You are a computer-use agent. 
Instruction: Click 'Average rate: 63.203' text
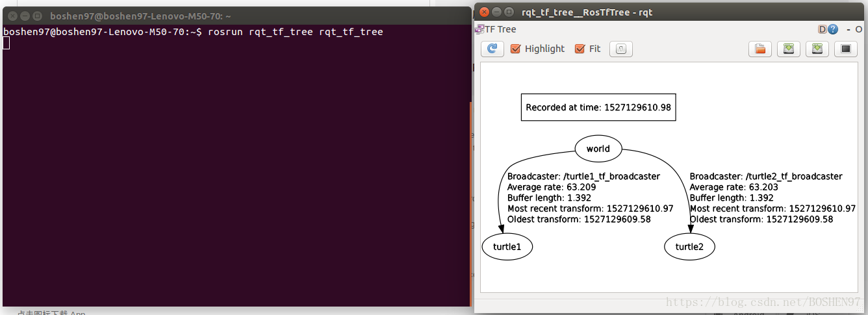point(734,187)
